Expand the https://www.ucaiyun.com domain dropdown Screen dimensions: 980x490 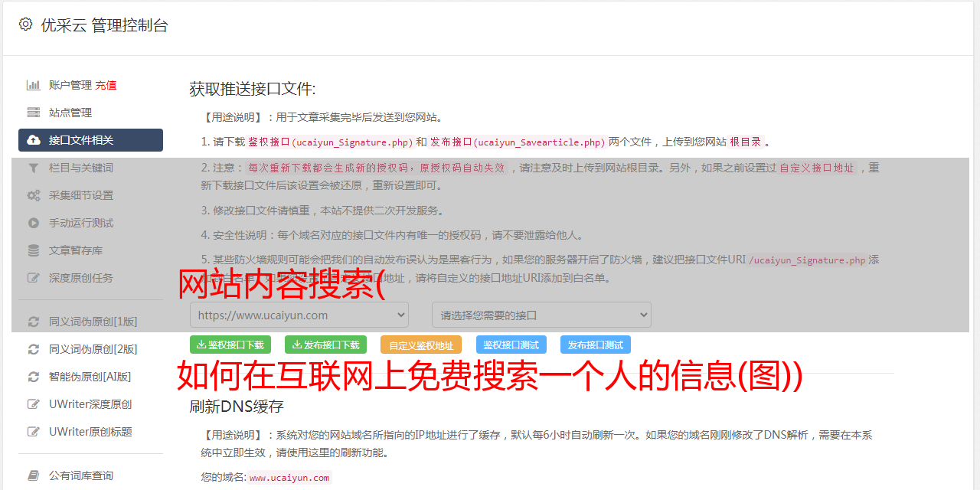pos(299,315)
